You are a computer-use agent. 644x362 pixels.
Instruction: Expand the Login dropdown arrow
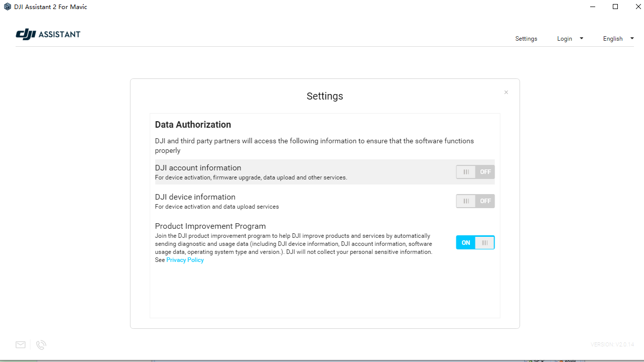click(x=582, y=39)
